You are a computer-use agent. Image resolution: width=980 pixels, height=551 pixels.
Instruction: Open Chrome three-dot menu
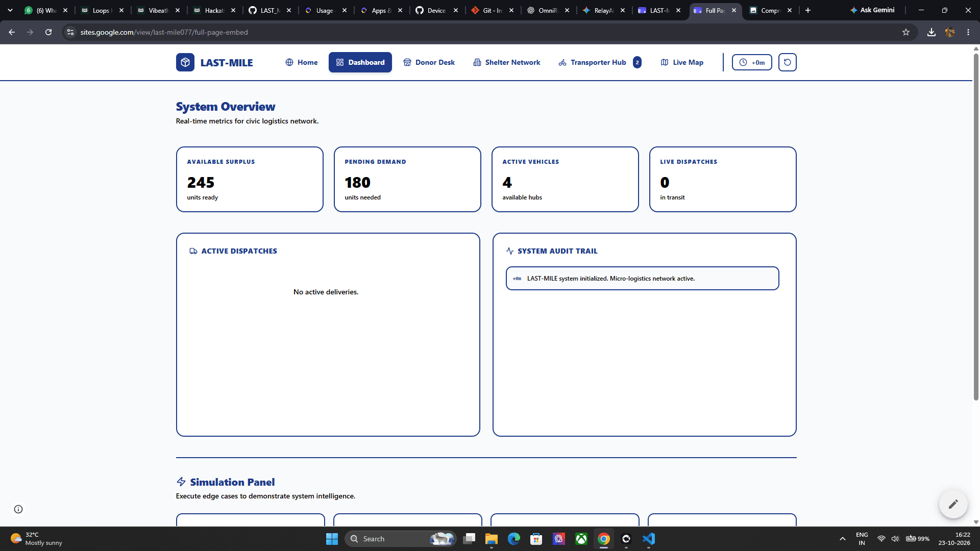[x=968, y=32]
